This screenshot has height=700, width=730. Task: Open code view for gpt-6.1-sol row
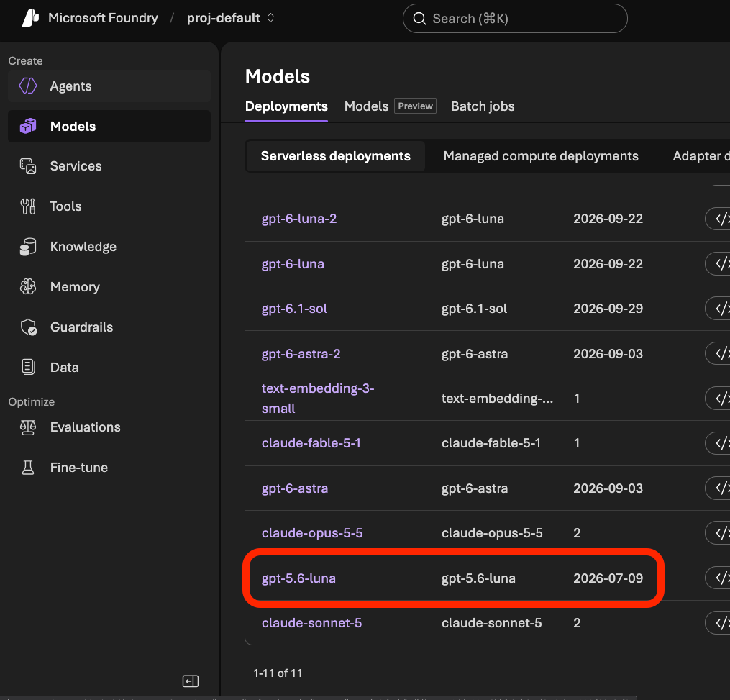[718, 309]
